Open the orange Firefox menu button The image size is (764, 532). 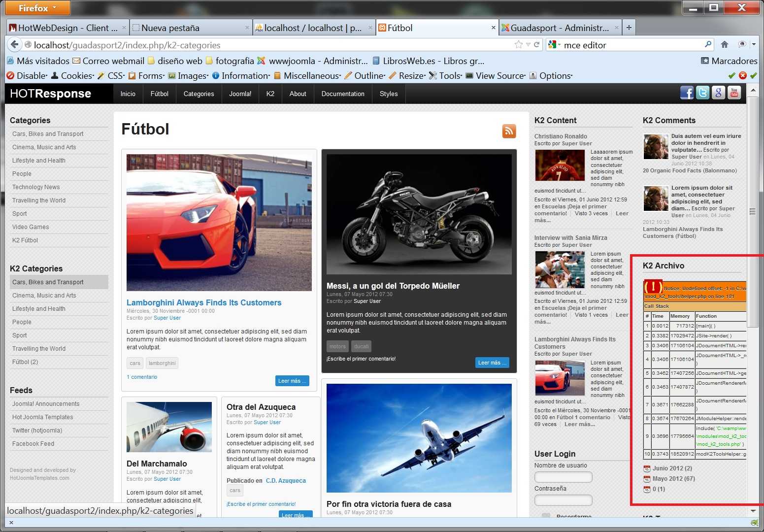click(x=37, y=8)
